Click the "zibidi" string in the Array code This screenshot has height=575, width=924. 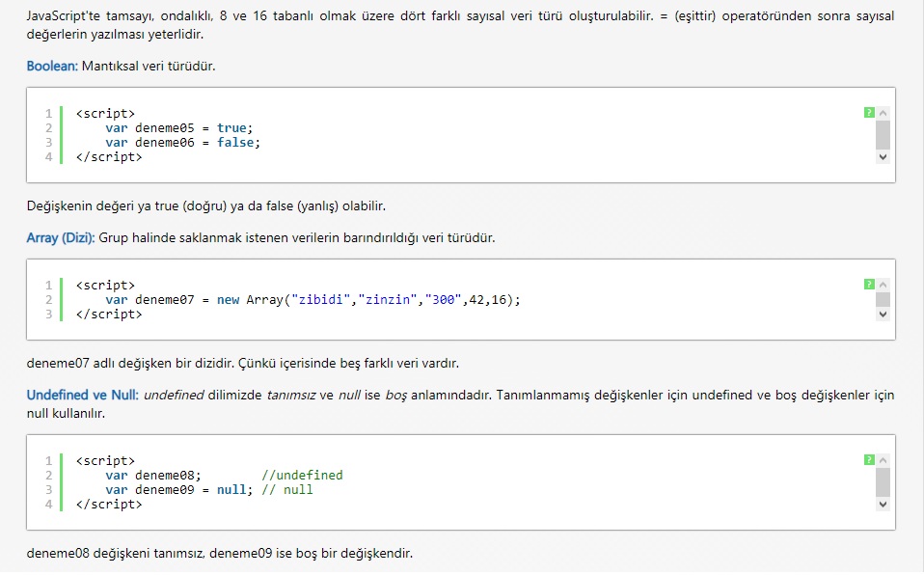coord(320,300)
